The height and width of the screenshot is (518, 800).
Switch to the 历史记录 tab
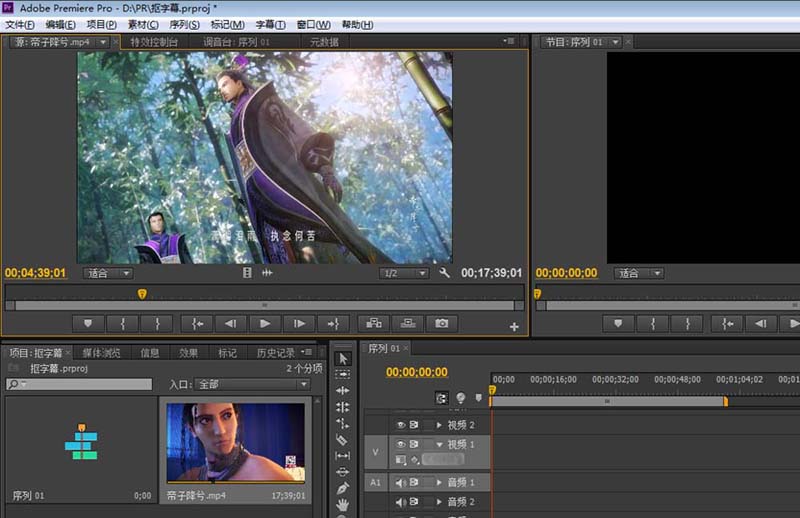click(276, 353)
